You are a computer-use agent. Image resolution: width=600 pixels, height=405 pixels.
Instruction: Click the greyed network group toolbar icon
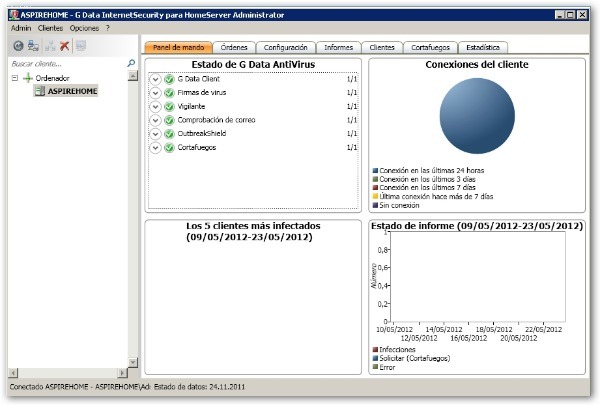coord(50,46)
